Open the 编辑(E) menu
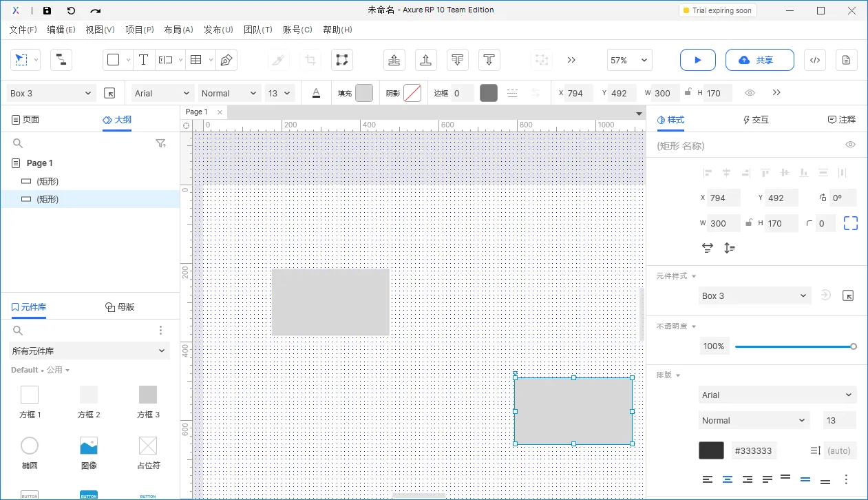The image size is (868, 500). [x=61, y=30]
